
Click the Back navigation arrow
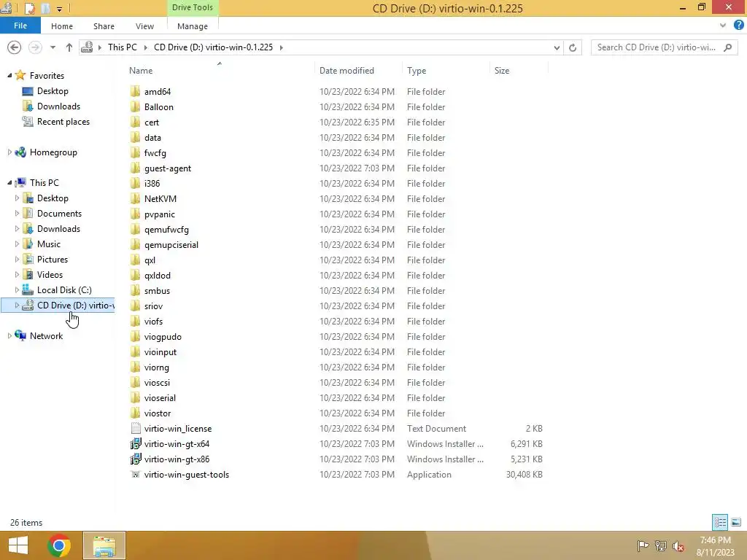click(15, 47)
